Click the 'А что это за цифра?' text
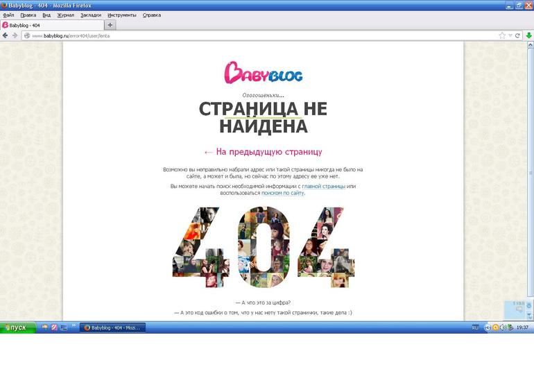The height and width of the screenshot is (392, 534). pyautogui.click(x=264, y=302)
